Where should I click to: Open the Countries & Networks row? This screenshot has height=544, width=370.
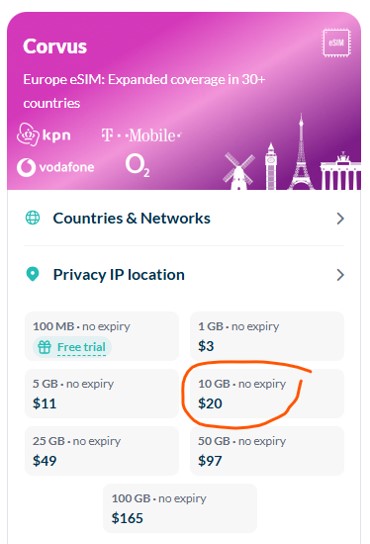pyautogui.click(x=184, y=218)
